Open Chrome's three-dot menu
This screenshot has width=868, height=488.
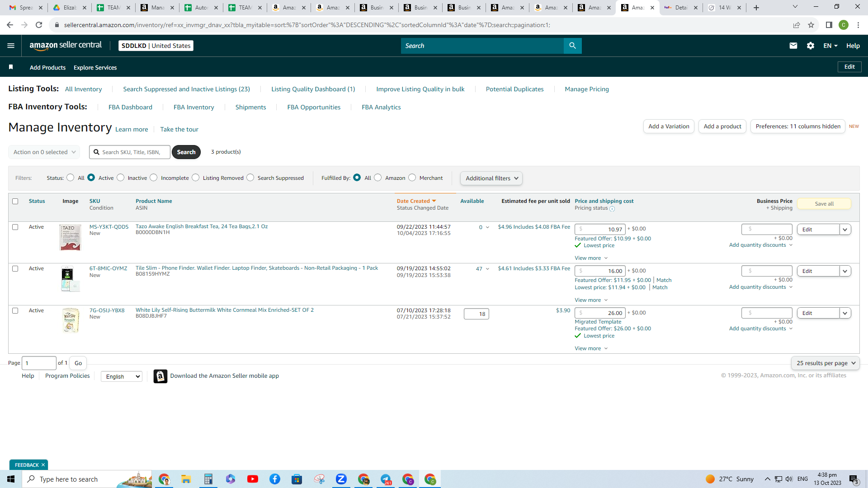[x=858, y=25]
